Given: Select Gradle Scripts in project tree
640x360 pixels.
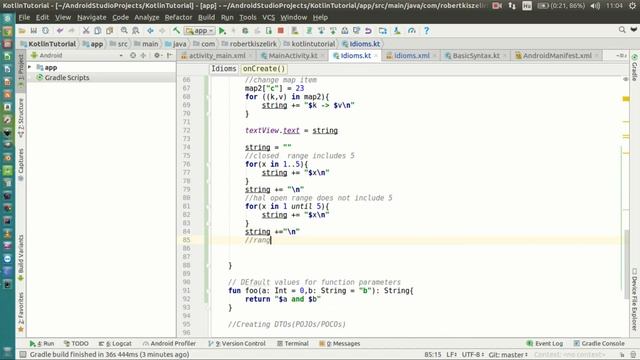Looking at the screenshot, I should (x=67, y=77).
